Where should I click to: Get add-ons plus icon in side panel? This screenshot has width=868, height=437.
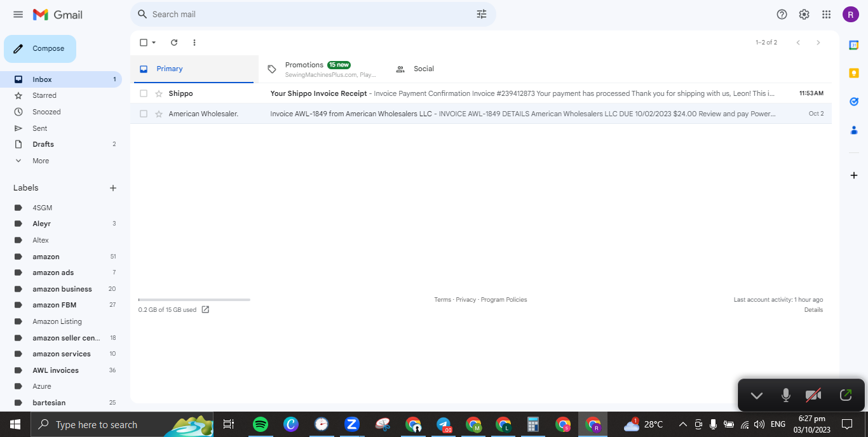(854, 175)
